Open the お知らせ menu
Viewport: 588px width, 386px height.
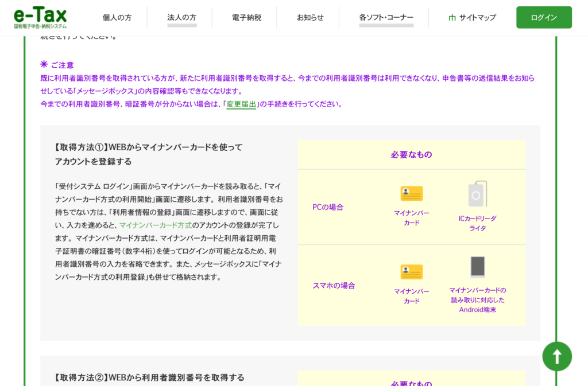[x=310, y=18]
